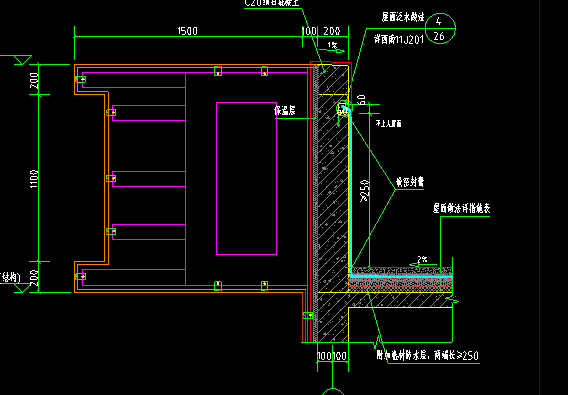This screenshot has width=568, height=395.
Task: Select the 200 dimension beside the top 100
Action: 332,31
